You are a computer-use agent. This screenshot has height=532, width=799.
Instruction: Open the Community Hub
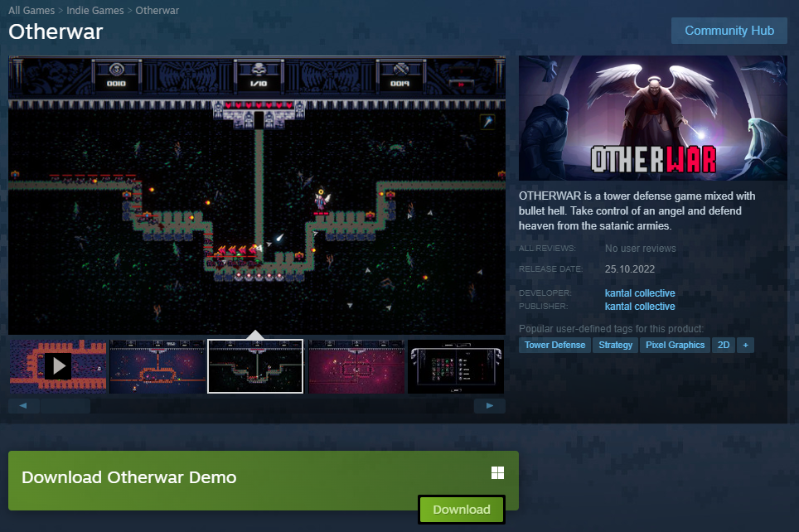click(x=729, y=31)
